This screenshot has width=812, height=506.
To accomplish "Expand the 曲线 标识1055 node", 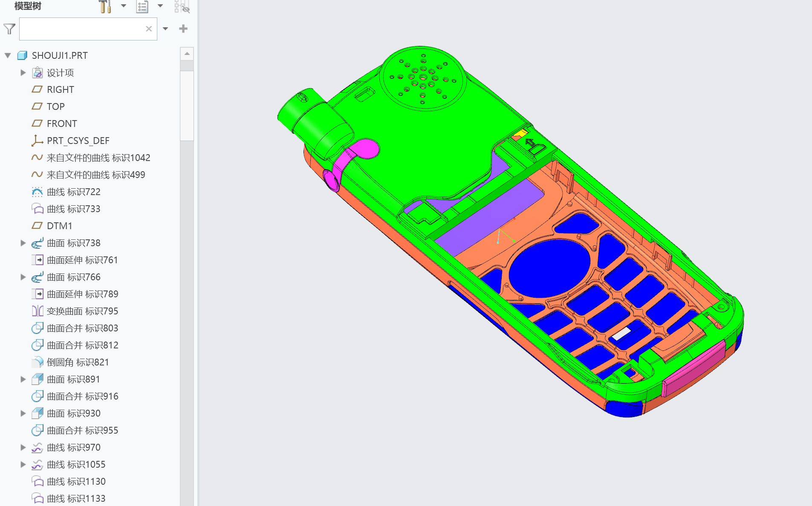I will [x=23, y=464].
